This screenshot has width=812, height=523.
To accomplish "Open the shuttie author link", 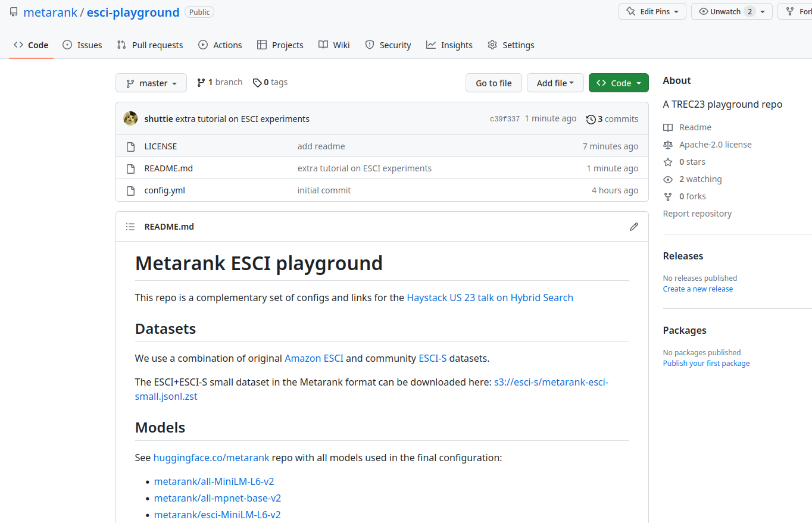I will tap(158, 119).
